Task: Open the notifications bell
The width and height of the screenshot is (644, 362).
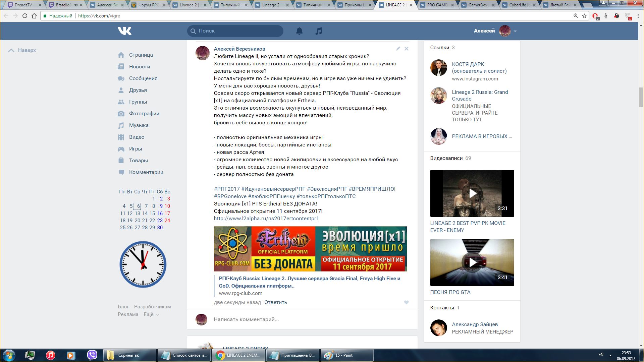Action: pos(299,31)
